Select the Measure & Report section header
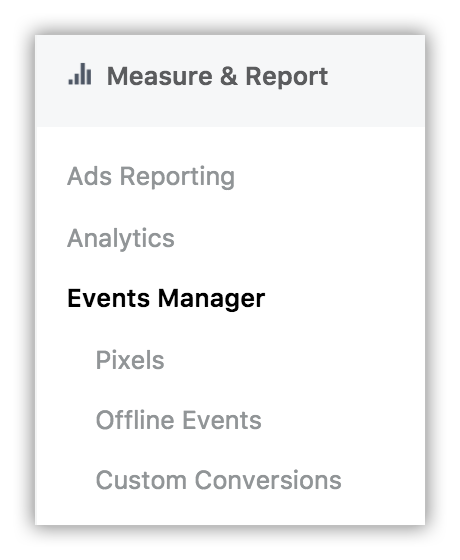Screen dimensions: 460x560 coord(230,81)
